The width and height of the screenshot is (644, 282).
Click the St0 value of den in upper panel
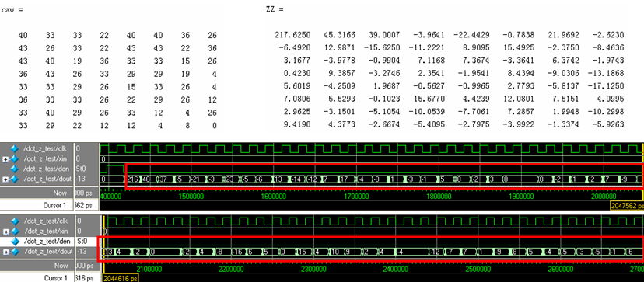pos(82,169)
